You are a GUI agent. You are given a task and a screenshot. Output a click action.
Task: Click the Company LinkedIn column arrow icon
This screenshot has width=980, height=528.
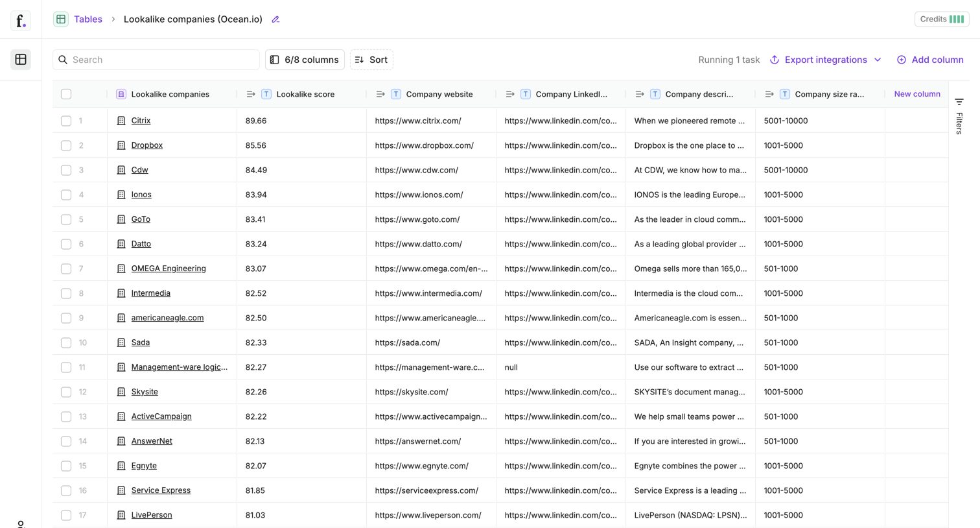point(510,94)
